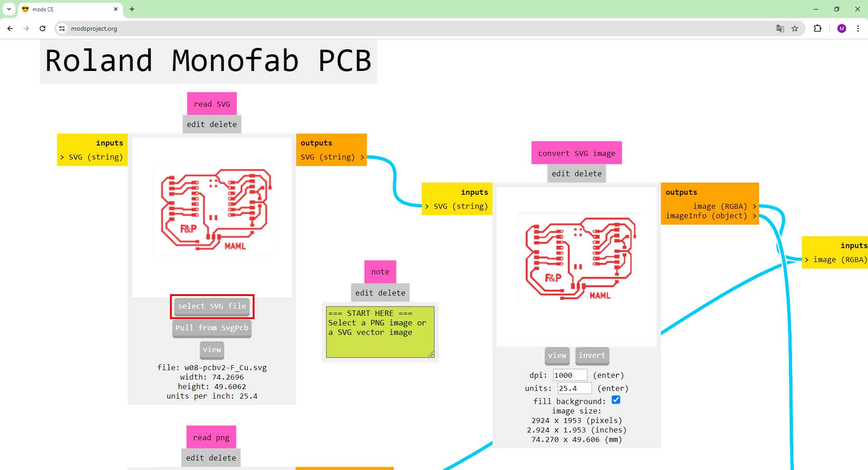
Task: Translate this page icon
Action: coord(780,28)
